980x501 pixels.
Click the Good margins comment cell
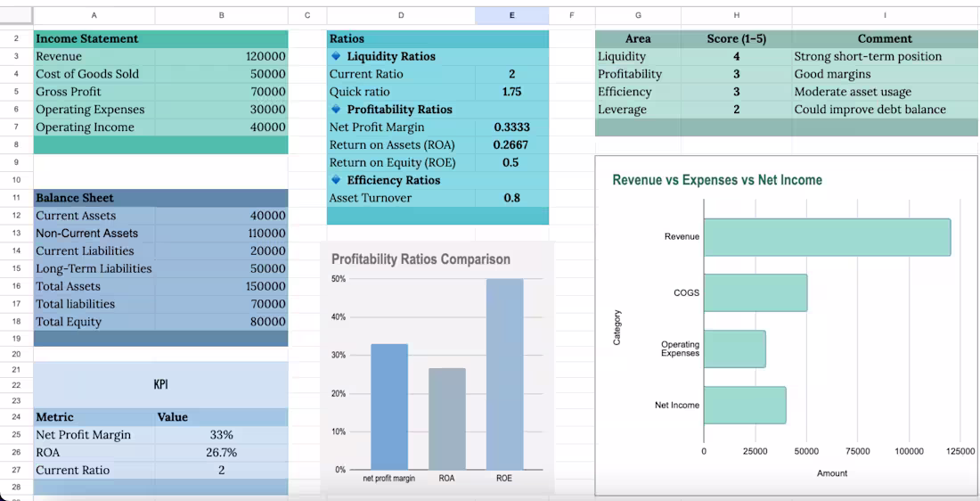pos(885,74)
